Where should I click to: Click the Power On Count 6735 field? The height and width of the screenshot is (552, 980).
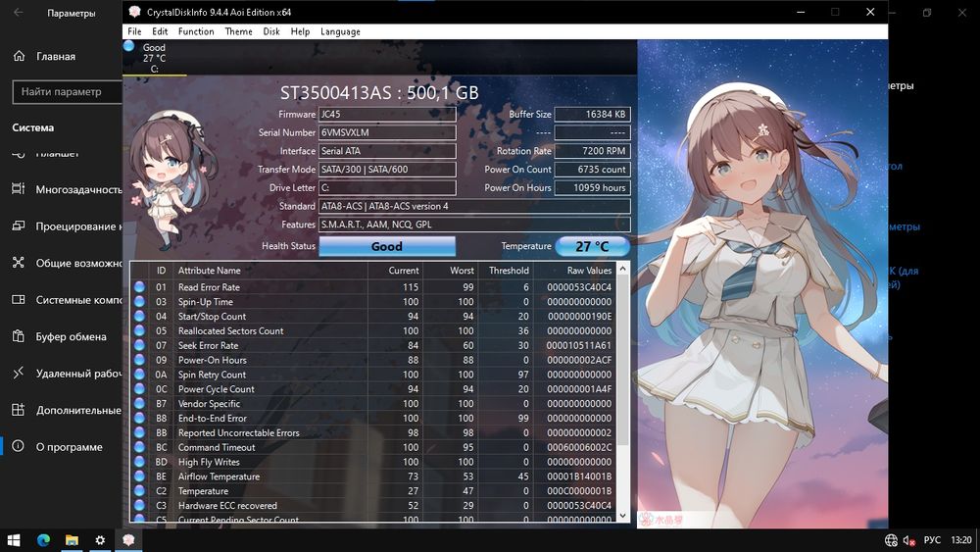click(592, 170)
